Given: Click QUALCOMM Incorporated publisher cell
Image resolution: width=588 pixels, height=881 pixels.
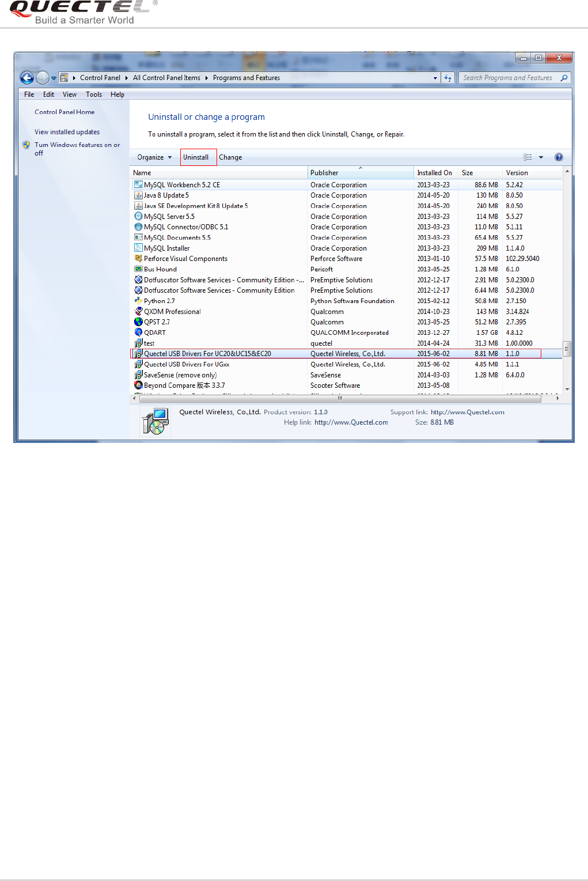Looking at the screenshot, I should [x=350, y=332].
